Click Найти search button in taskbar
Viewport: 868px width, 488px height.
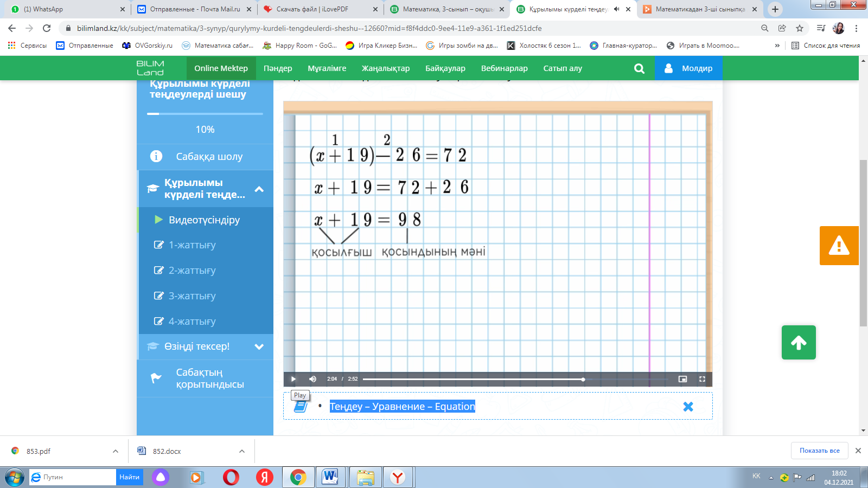tap(130, 477)
